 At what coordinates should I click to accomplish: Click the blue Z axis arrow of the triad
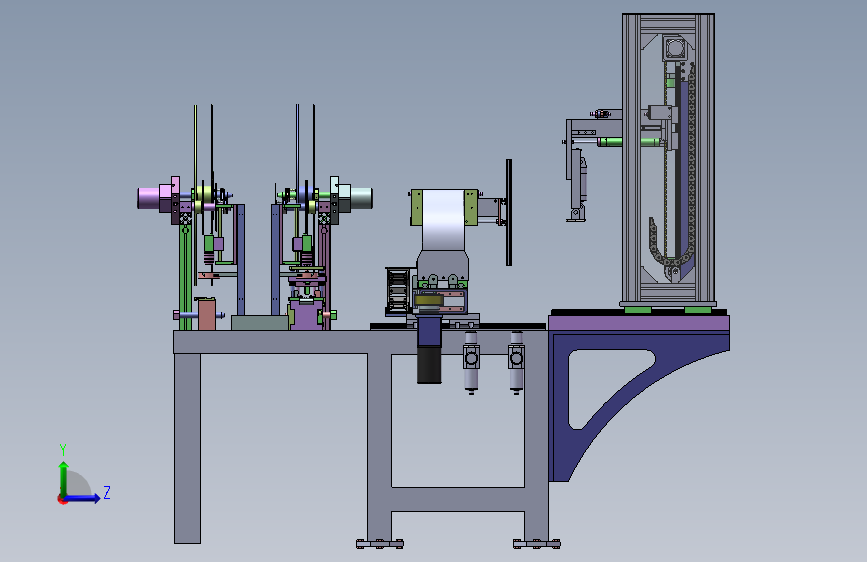pos(83,498)
